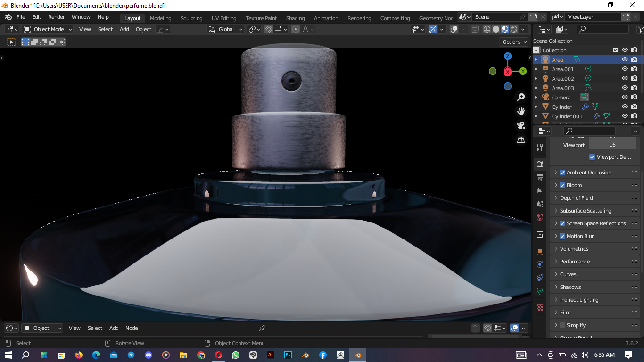Select Area.003 in the outliner
The image size is (644, 362).
tap(563, 88)
